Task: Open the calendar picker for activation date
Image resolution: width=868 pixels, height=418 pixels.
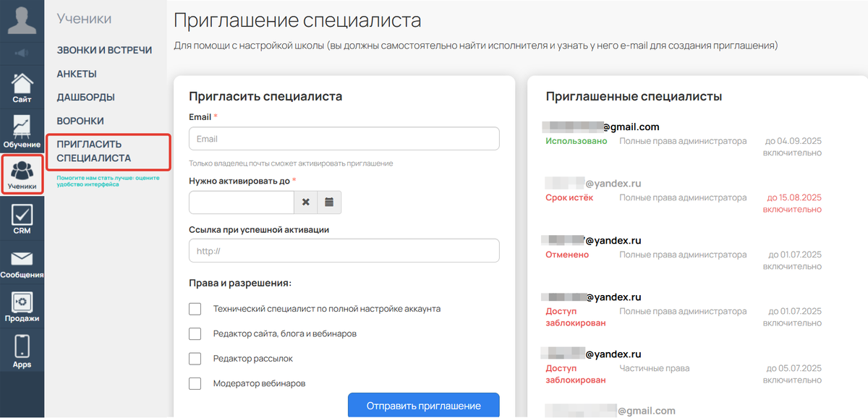Action: click(x=329, y=202)
